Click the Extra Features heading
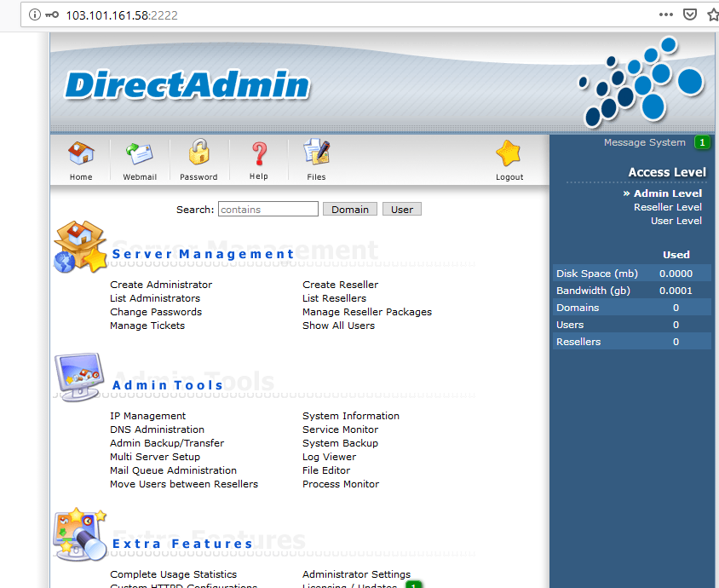The width and height of the screenshot is (719, 588). [182, 544]
